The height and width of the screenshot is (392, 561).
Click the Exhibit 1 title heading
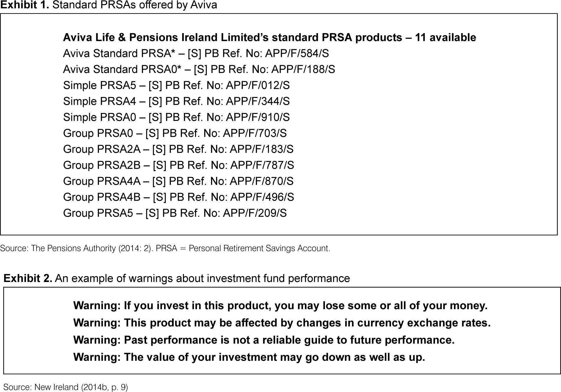pos(109,5)
